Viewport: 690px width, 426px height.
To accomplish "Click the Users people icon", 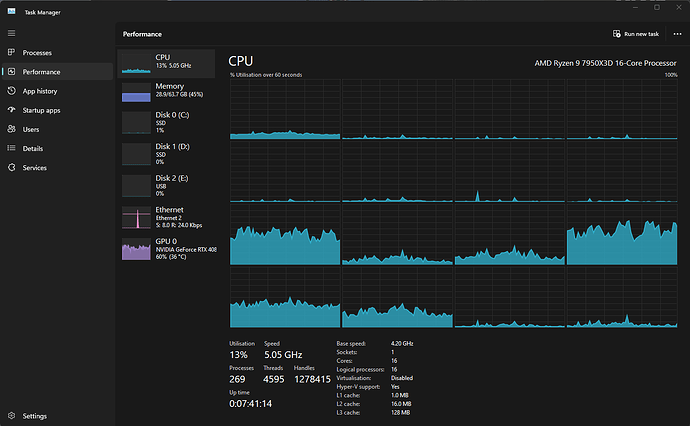I will [x=11, y=129].
